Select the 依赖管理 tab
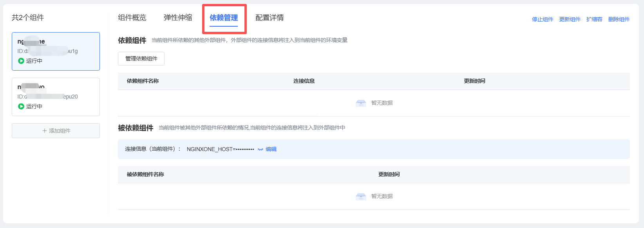This screenshot has height=228, width=644. point(224,18)
